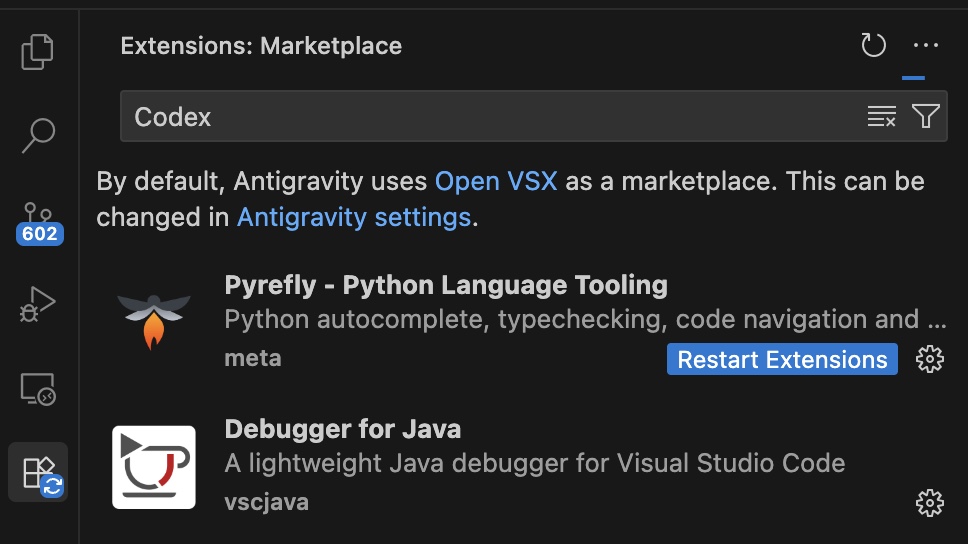Follow the Open VSX link
The width and height of the screenshot is (968, 544).
[496, 182]
